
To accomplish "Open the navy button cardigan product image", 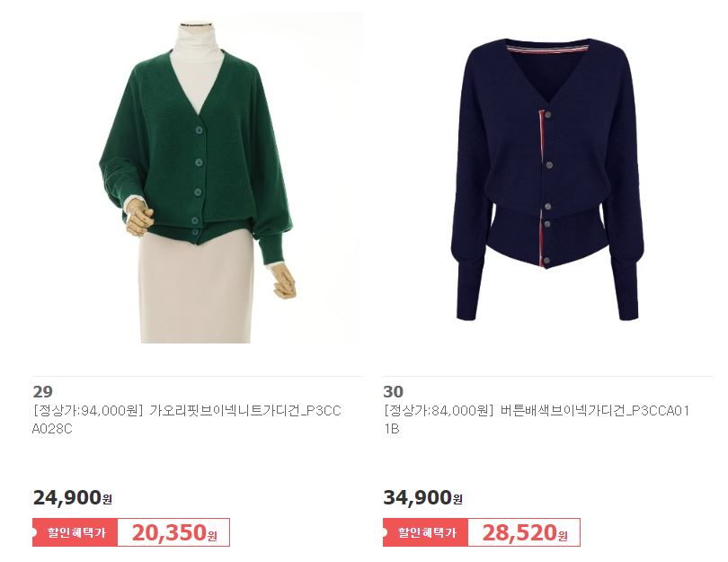I will pyautogui.click(x=547, y=178).
